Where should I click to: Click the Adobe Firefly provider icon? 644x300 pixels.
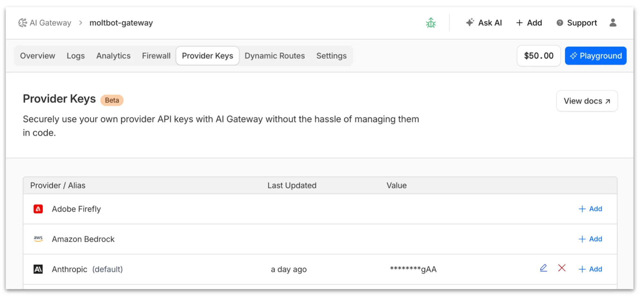tap(38, 209)
